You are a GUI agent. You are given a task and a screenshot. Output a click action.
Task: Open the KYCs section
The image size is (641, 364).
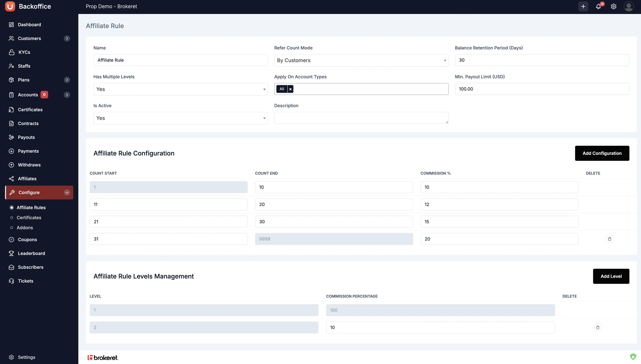click(x=24, y=52)
